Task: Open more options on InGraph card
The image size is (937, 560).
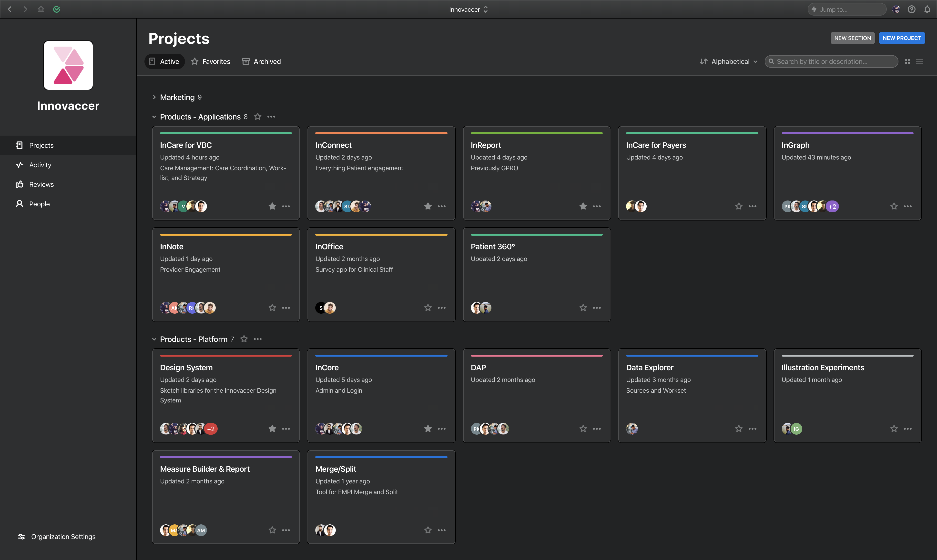Action: (x=907, y=206)
